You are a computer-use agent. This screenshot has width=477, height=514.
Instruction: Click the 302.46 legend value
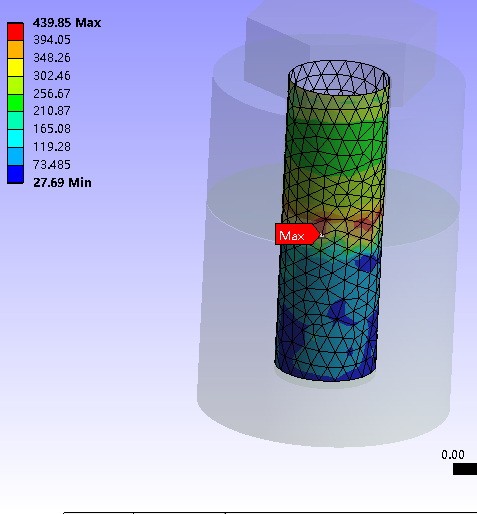click(52, 76)
